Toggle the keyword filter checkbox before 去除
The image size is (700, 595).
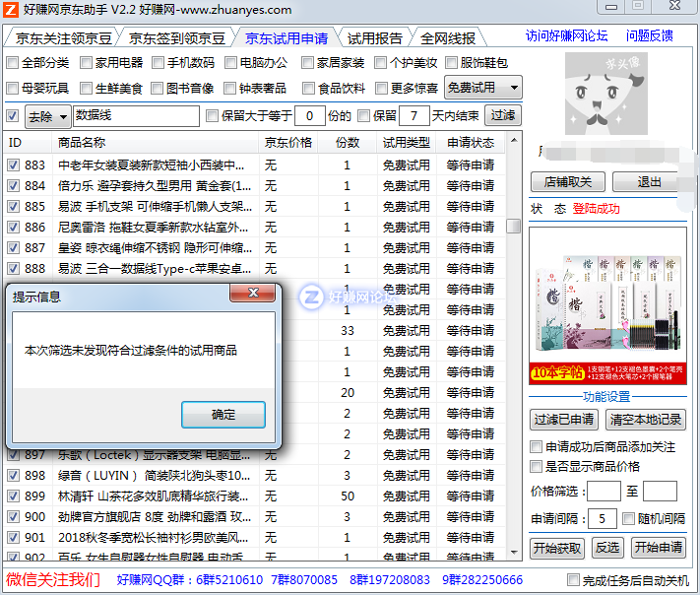pos(12,115)
